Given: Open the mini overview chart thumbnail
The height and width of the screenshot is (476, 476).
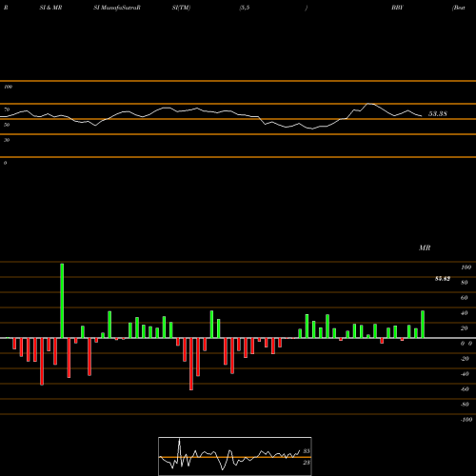Looking at the screenshot, I should (235, 456).
